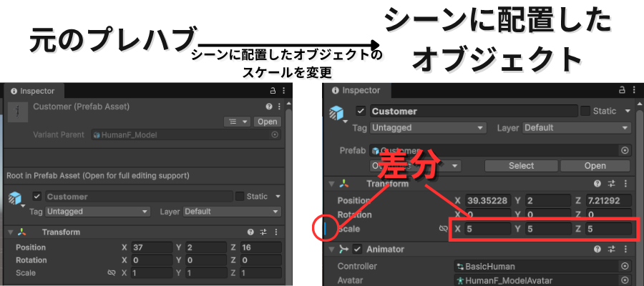Click the Animator component preset icon
Viewport: 644px width, 286px height.
click(x=610, y=250)
